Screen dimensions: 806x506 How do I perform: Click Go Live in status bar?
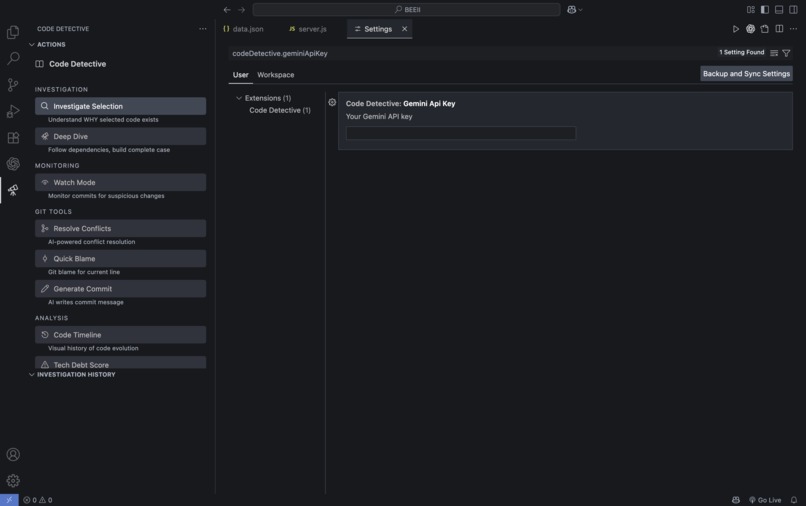click(x=765, y=500)
